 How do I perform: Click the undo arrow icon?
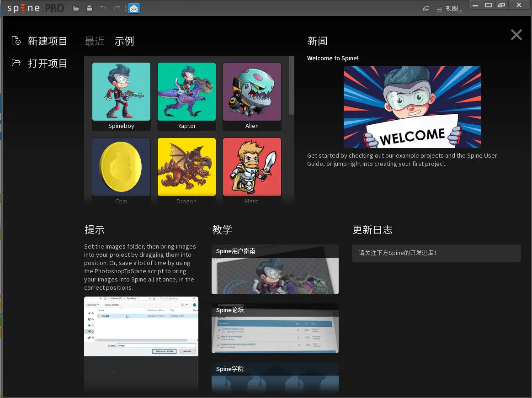pos(103,8)
